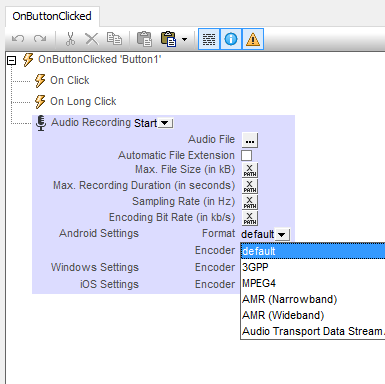Select the On Click event row
This screenshot has height=384, width=385.
pos(70,80)
